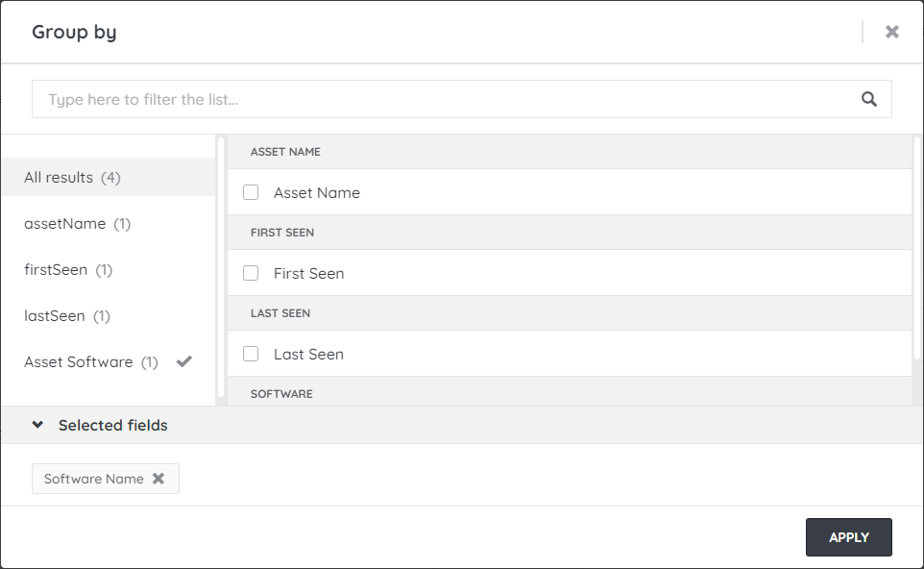This screenshot has width=924, height=569.
Task: Open the lastSeen category
Action: pyautogui.click(x=67, y=316)
